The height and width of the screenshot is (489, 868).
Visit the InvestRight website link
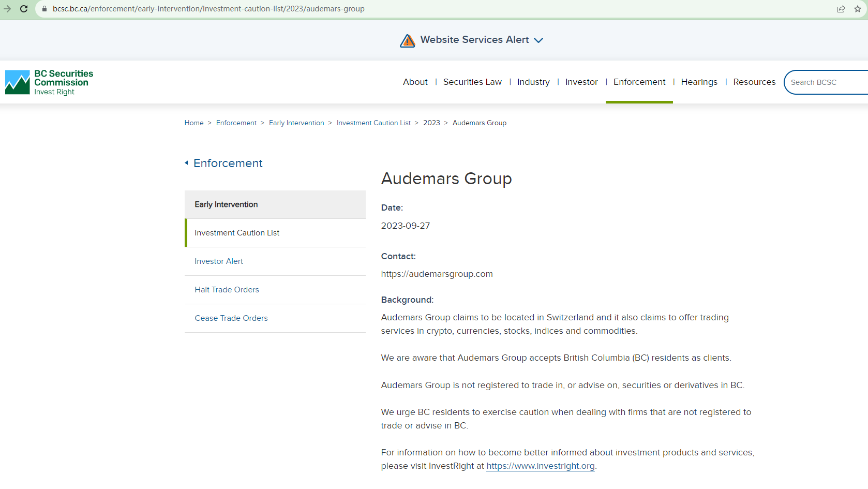540,466
